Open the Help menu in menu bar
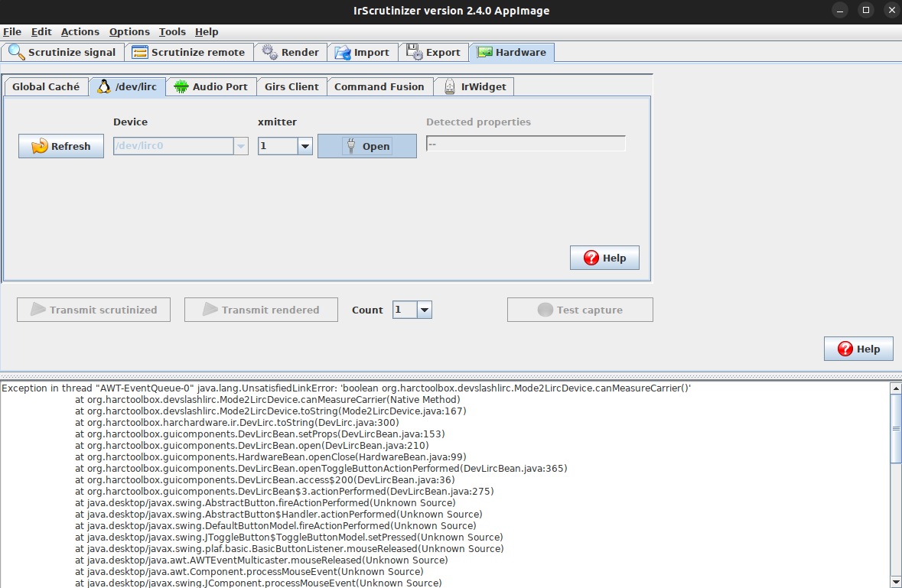Viewport: 902px width, 588px height. coord(207,31)
